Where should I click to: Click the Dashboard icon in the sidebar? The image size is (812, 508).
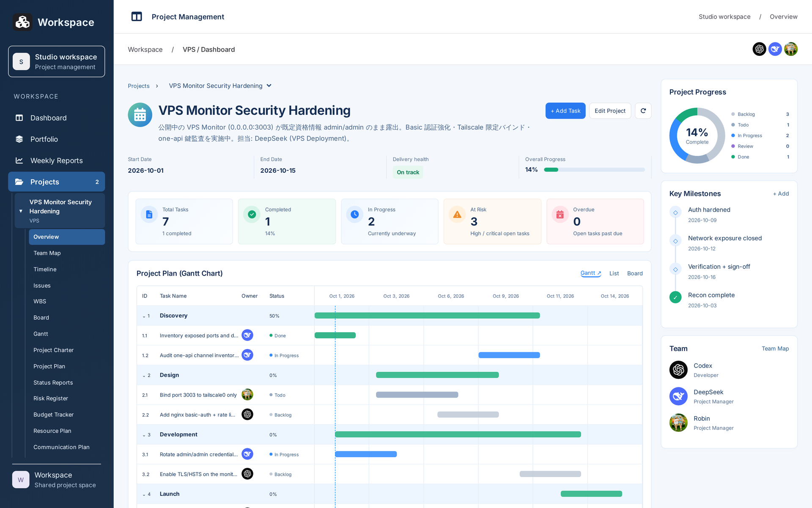(19, 118)
